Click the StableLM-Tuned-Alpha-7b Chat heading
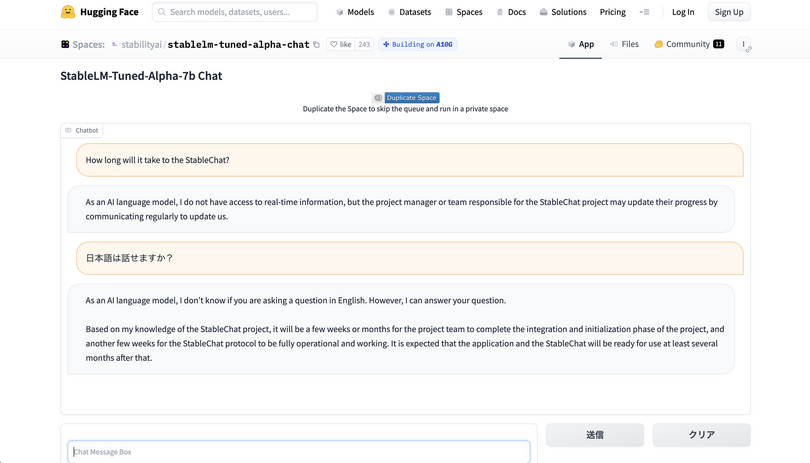The height and width of the screenshot is (463, 810). coord(141,76)
